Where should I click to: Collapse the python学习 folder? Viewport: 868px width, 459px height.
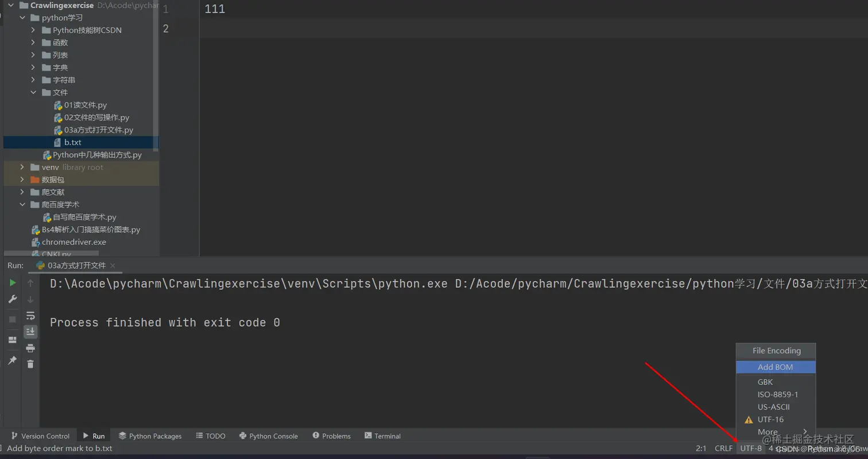coord(22,18)
